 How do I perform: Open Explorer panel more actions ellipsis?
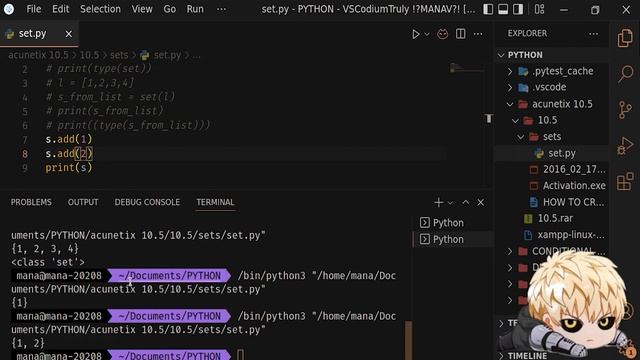[x=593, y=34]
